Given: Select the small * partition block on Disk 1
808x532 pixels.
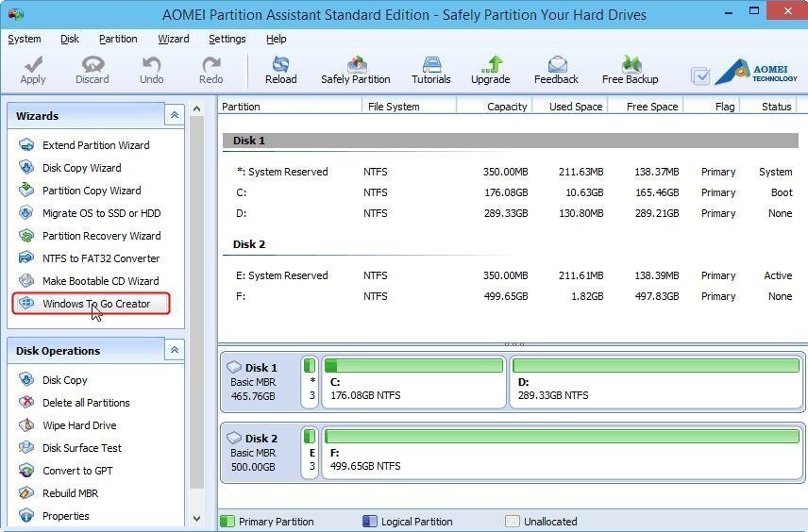Looking at the screenshot, I should 310,382.
